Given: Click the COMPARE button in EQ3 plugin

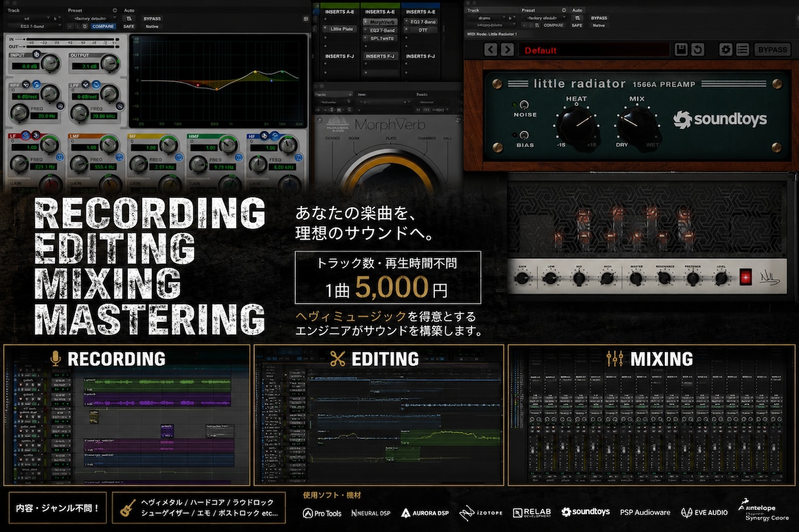Looking at the screenshot, I should coord(103,26).
